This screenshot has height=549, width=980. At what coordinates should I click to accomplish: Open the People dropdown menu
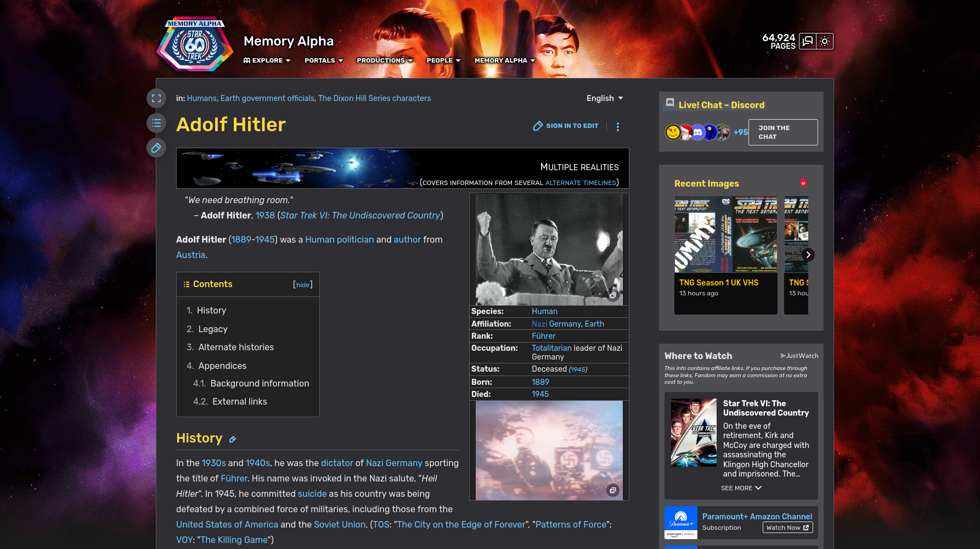click(443, 60)
